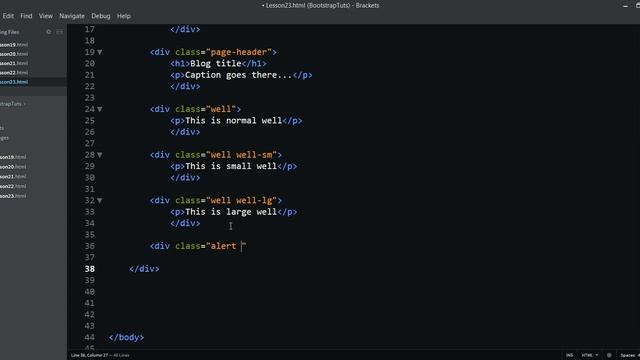The image size is (640, 360).
Task: Click the "well well-sm" class value
Action: coord(241,155)
